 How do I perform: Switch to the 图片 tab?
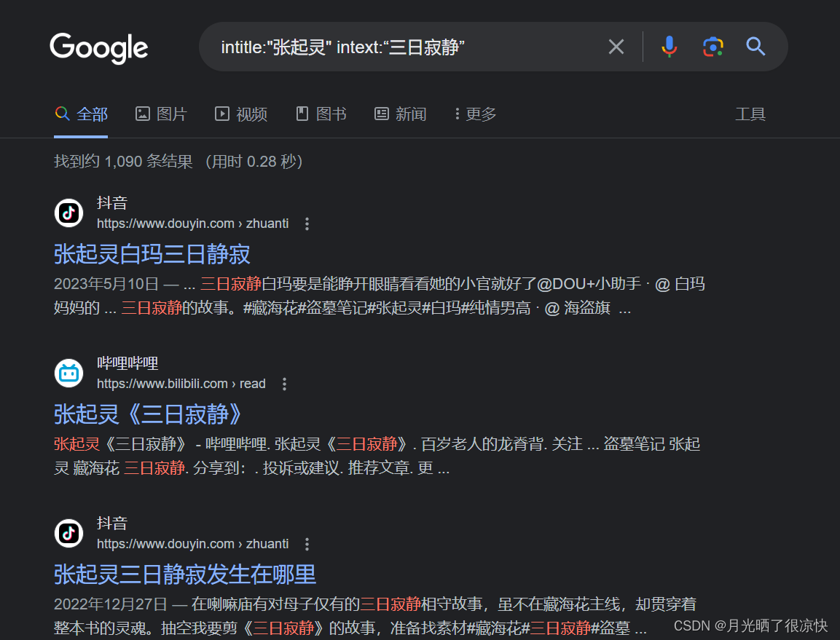tap(161, 114)
